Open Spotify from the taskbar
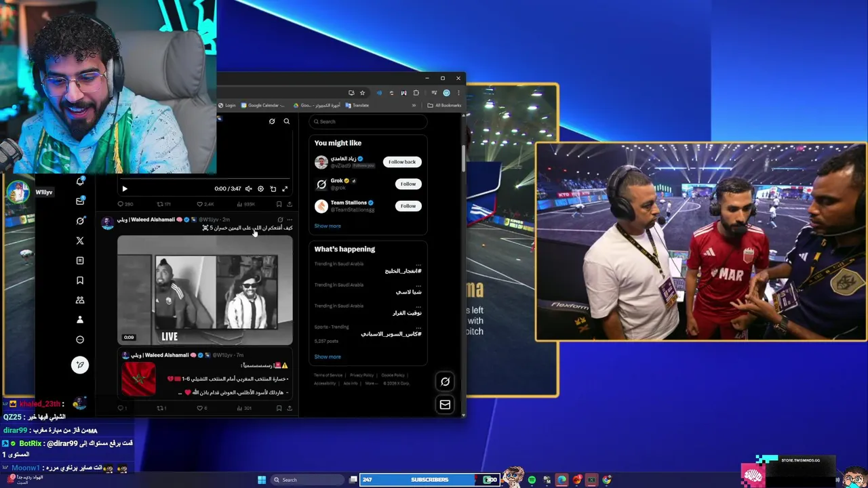Viewport: 868px width, 488px height. point(532,480)
